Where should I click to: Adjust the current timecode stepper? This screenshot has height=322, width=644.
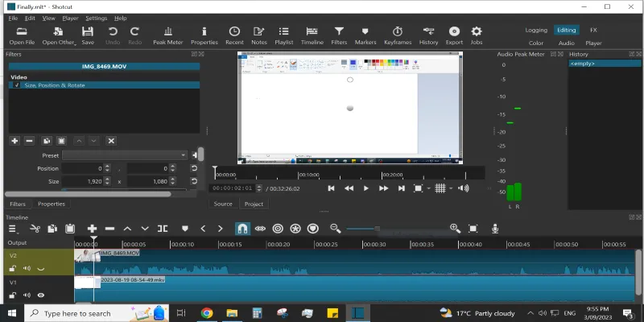click(x=258, y=188)
